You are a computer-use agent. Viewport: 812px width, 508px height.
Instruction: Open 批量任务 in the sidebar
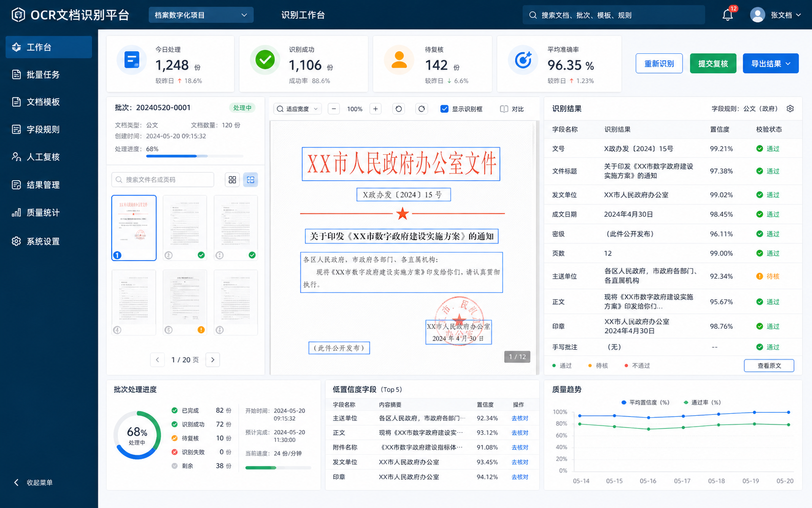click(x=49, y=74)
